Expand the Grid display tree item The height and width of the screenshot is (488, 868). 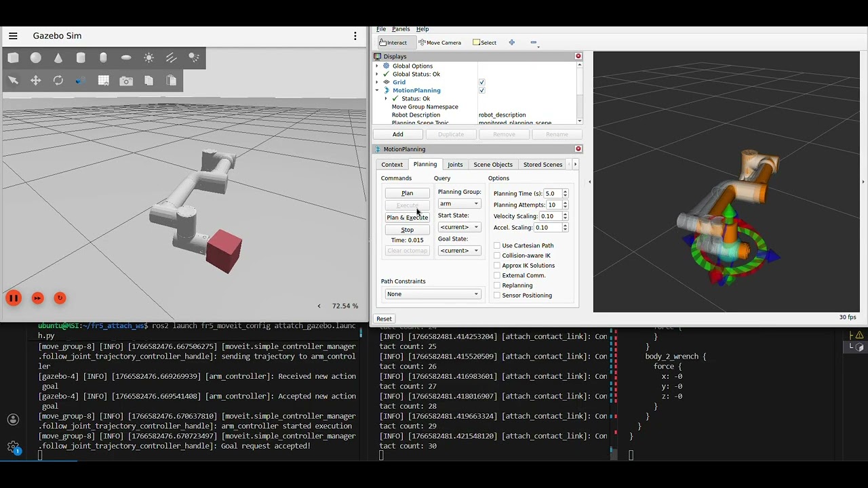[x=377, y=82]
